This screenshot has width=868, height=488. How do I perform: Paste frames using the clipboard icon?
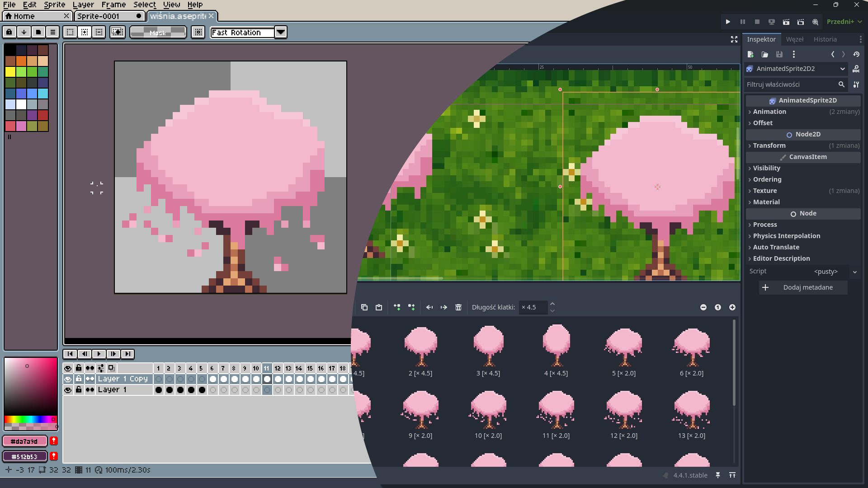pos(379,307)
